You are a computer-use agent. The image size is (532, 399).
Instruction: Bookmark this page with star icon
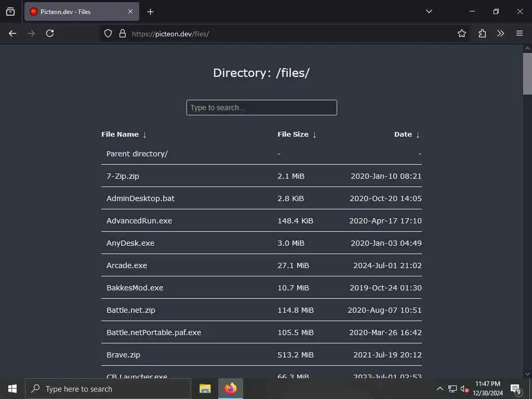point(461,33)
